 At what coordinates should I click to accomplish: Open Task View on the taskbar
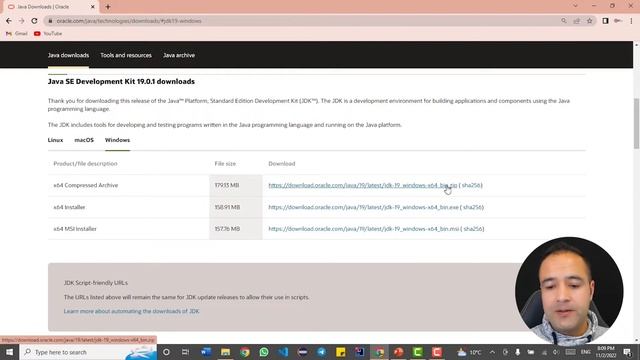pyautogui.click(x=185, y=352)
